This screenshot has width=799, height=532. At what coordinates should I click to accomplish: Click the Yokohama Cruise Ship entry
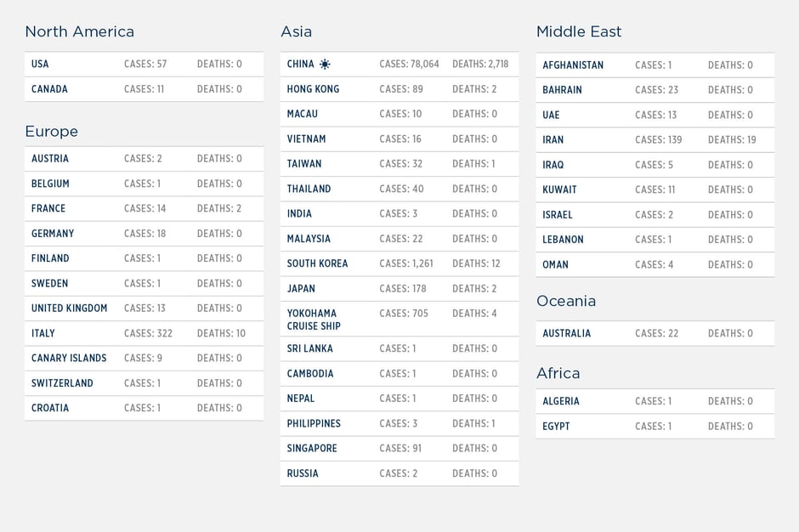[x=312, y=320]
